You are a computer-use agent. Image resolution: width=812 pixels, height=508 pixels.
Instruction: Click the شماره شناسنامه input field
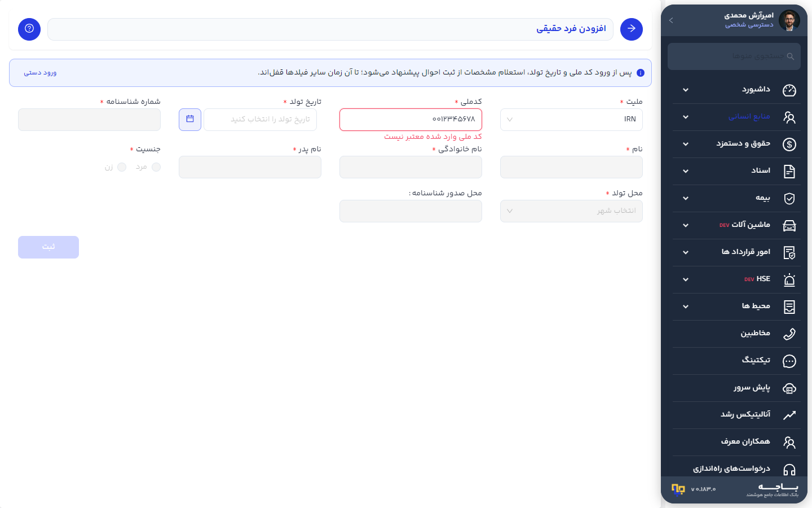[89, 120]
